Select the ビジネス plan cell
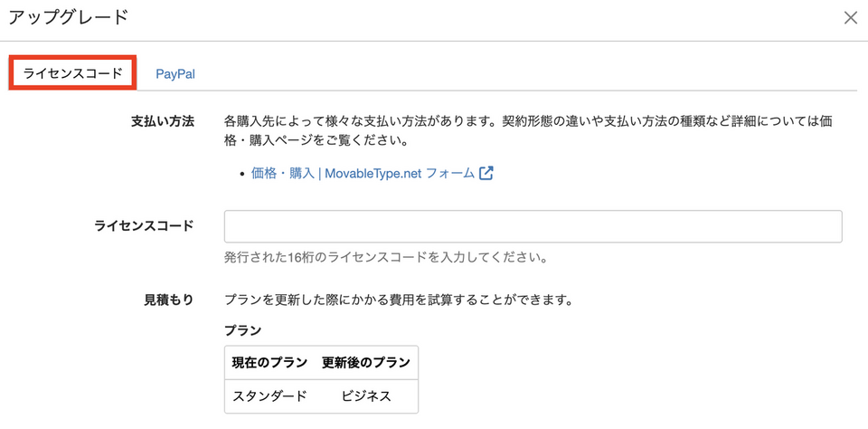Viewport: 868px width, 429px height. coord(365,396)
